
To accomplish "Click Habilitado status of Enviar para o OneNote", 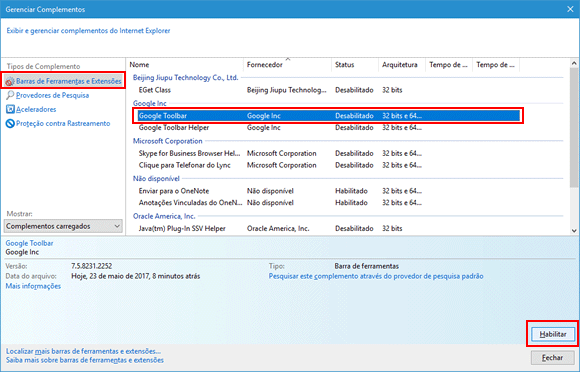I will [351, 191].
